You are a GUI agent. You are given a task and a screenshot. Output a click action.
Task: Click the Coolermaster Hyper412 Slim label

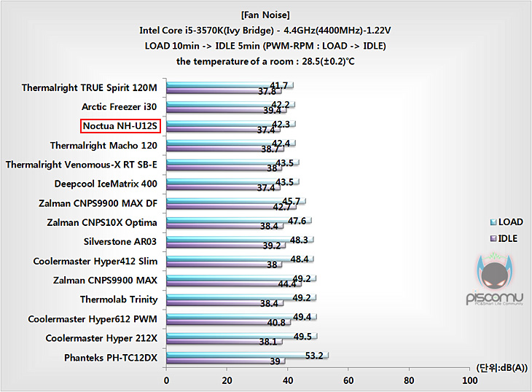coord(95,261)
